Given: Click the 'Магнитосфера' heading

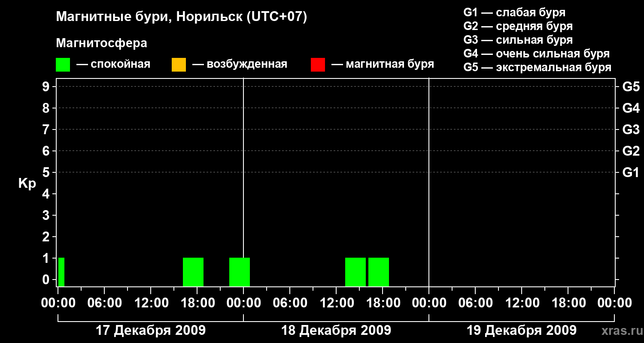Looking at the screenshot, I should [101, 43].
